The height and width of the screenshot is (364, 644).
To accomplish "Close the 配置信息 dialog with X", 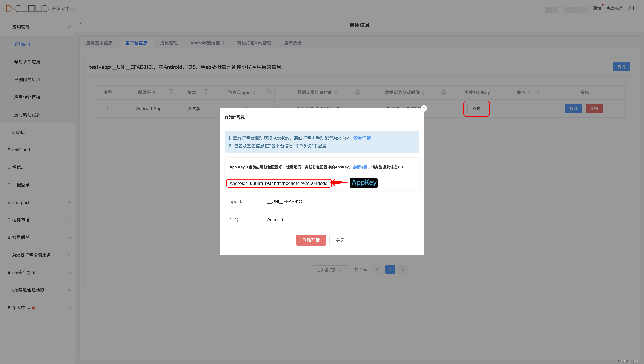I will coord(424,108).
